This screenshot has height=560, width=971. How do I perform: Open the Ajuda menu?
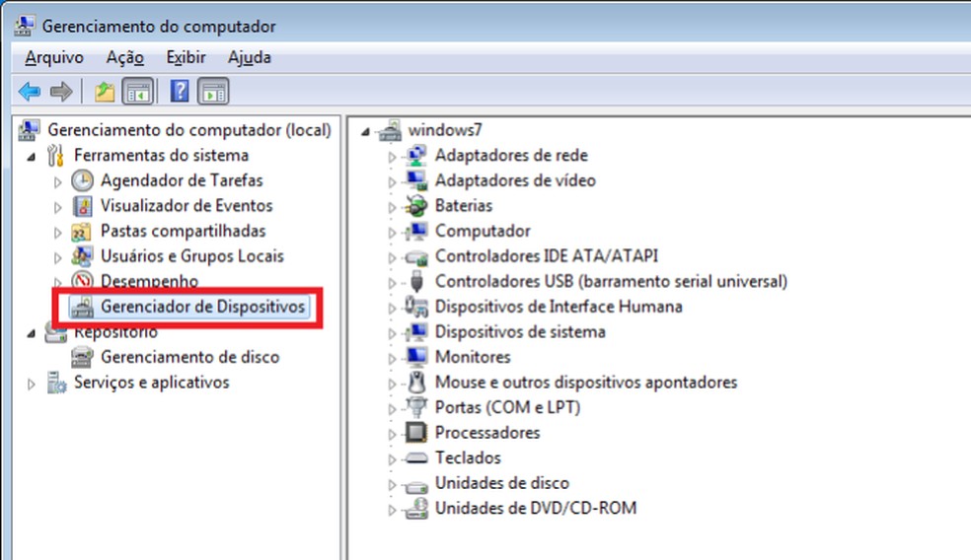click(250, 57)
